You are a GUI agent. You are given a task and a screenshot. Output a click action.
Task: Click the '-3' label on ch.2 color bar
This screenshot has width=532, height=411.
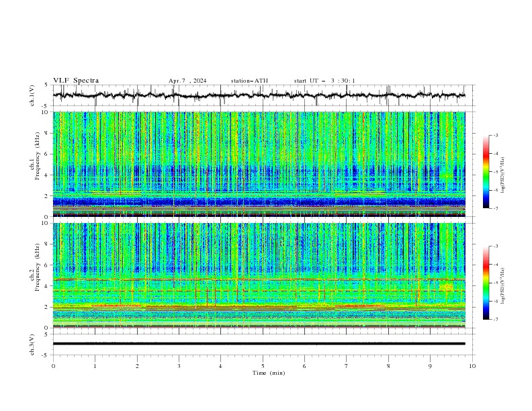tap(495, 246)
